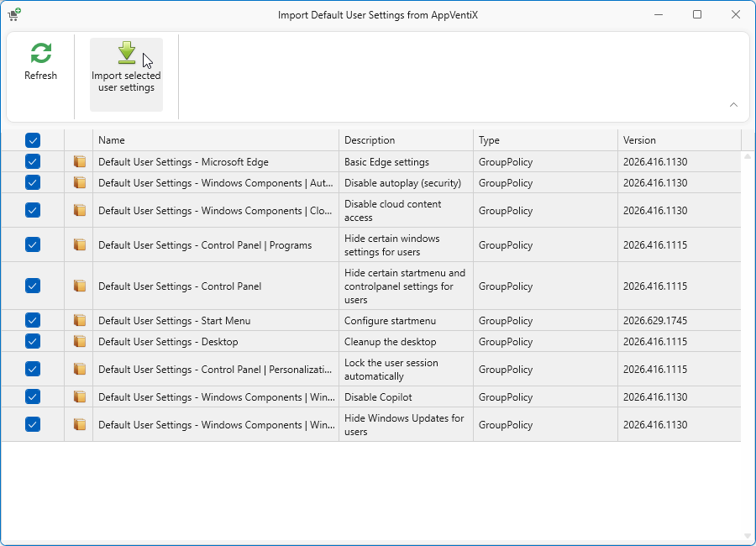Viewport: 756px width, 546px height.
Task: Uncheck the Start Menu row checkbox
Action: pyautogui.click(x=33, y=320)
